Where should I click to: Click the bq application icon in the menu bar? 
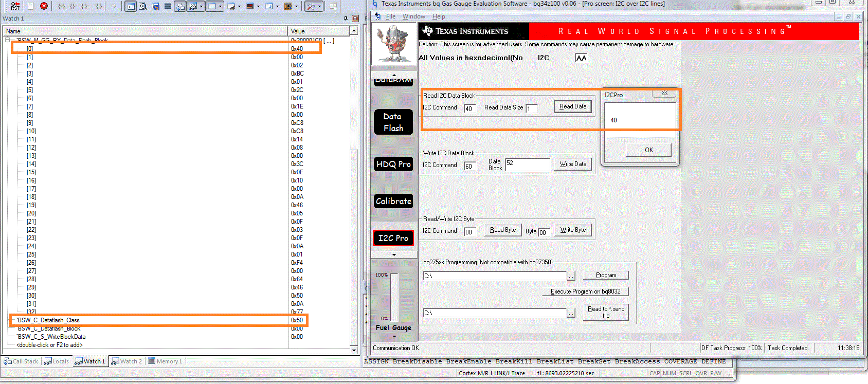(378, 16)
